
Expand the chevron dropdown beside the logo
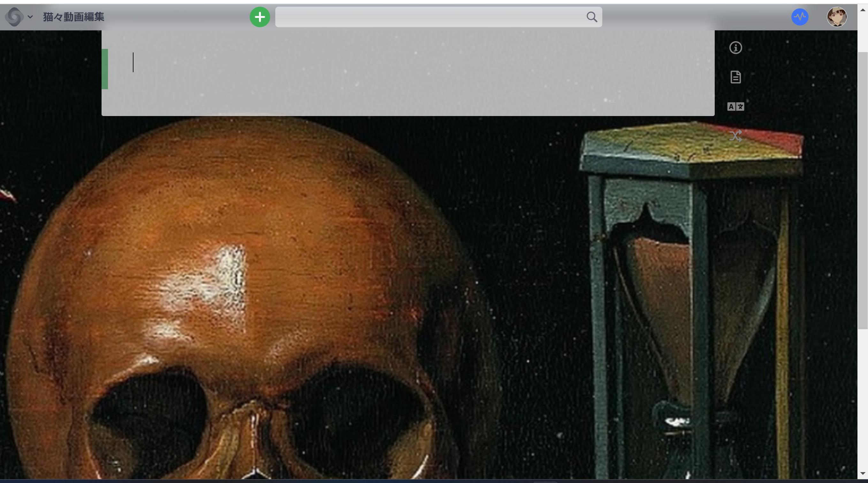pos(30,17)
